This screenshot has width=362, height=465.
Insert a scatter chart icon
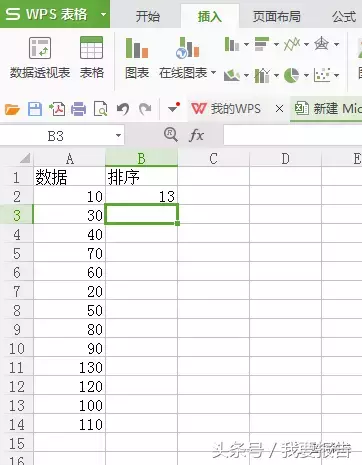coord(322,75)
